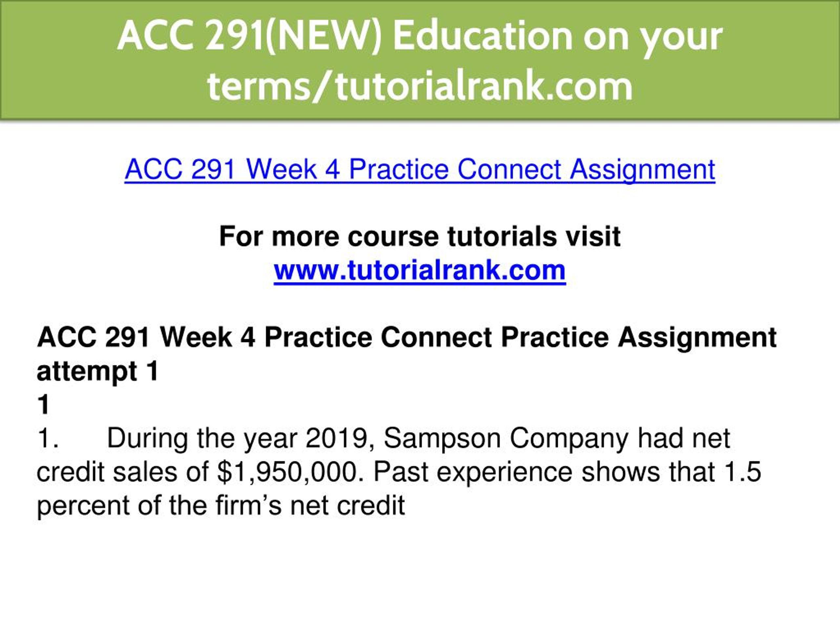Click the '1.' list number marker
The width and height of the screenshot is (840, 630).
click(48, 438)
